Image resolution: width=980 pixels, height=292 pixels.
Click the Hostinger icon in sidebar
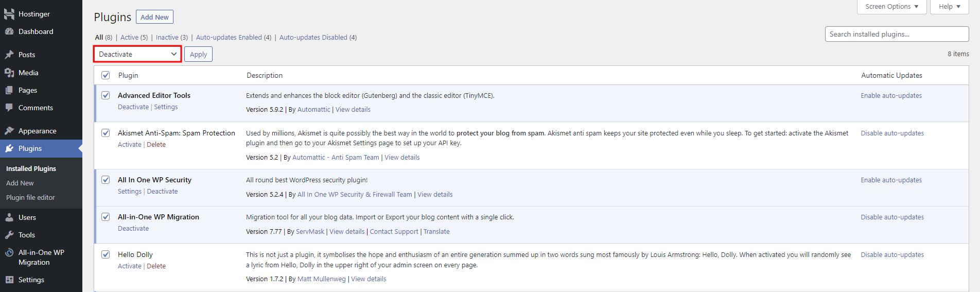point(9,14)
